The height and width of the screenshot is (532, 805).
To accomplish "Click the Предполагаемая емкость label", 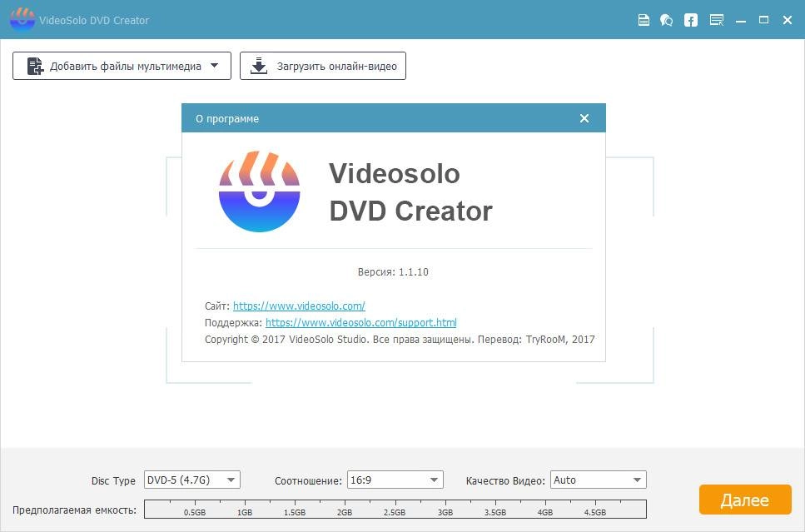I will tap(74, 510).
